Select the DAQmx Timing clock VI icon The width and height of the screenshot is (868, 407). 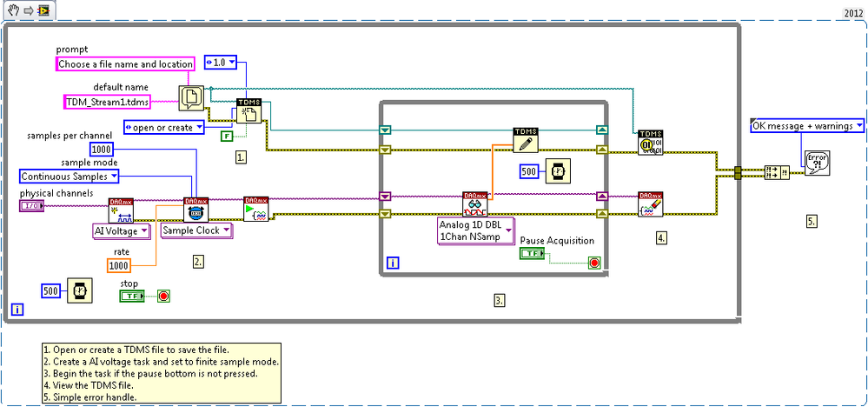pos(196,210)
